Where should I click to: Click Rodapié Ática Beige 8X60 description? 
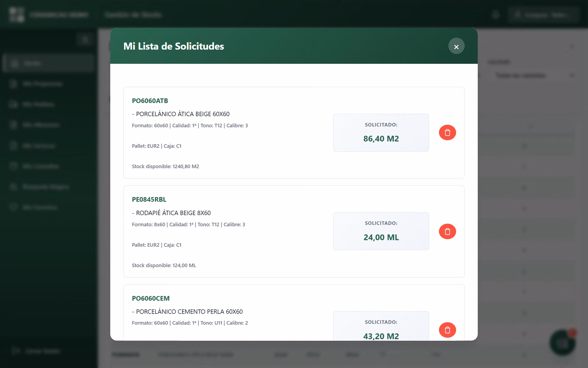pos(171,213)
